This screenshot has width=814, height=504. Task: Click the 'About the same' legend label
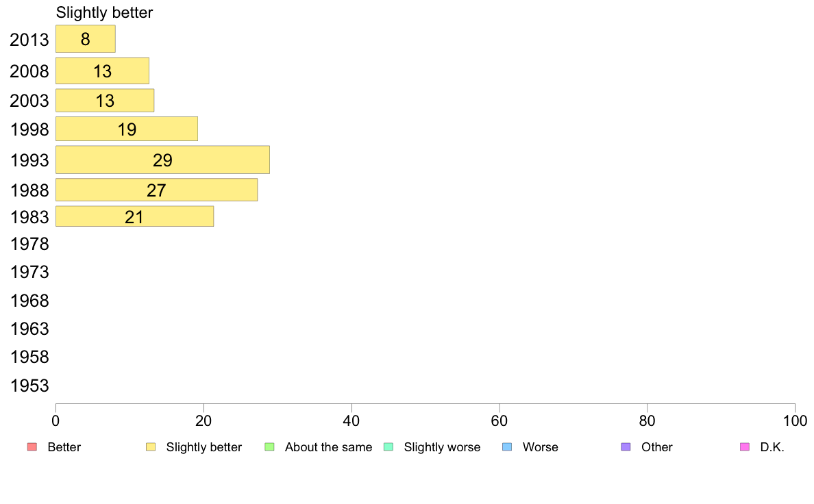(x=329, y=447)
